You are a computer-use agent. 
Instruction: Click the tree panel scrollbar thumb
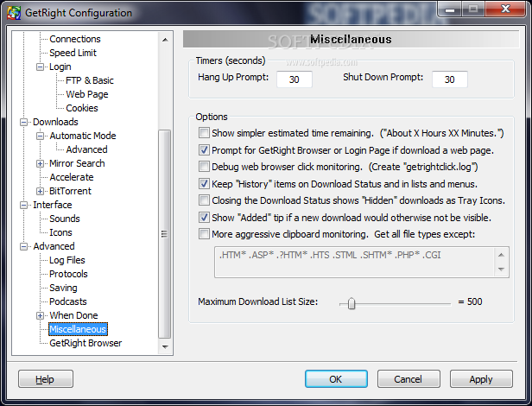coord(165,234)
